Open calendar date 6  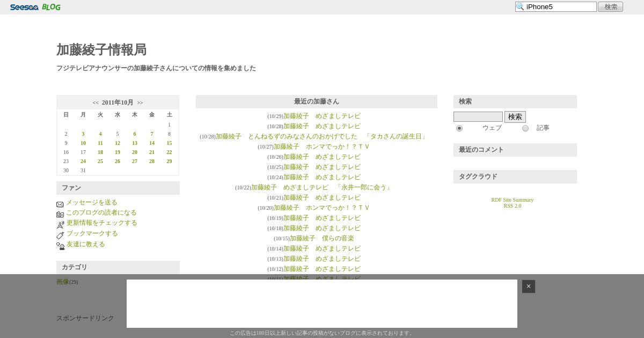click(135, 134)
